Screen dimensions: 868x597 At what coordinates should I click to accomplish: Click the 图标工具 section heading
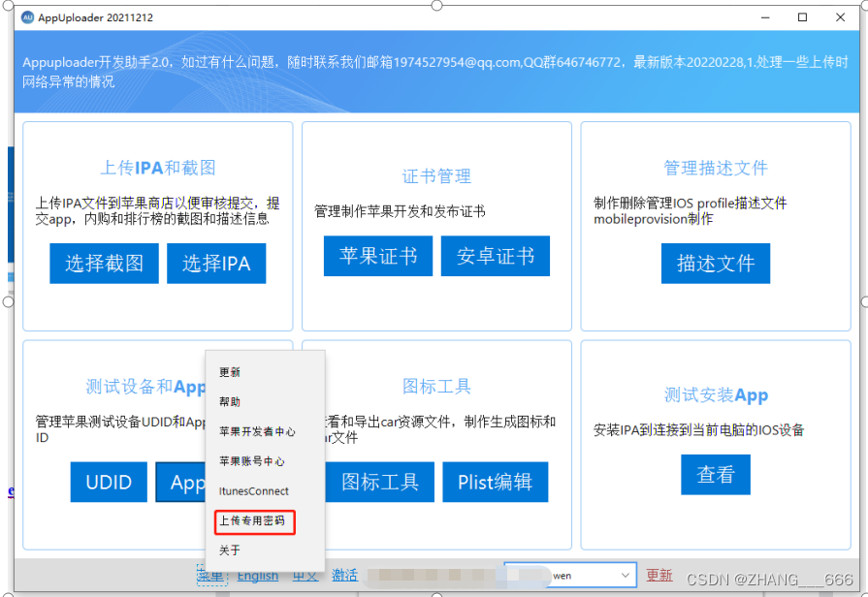click(436, 386)
